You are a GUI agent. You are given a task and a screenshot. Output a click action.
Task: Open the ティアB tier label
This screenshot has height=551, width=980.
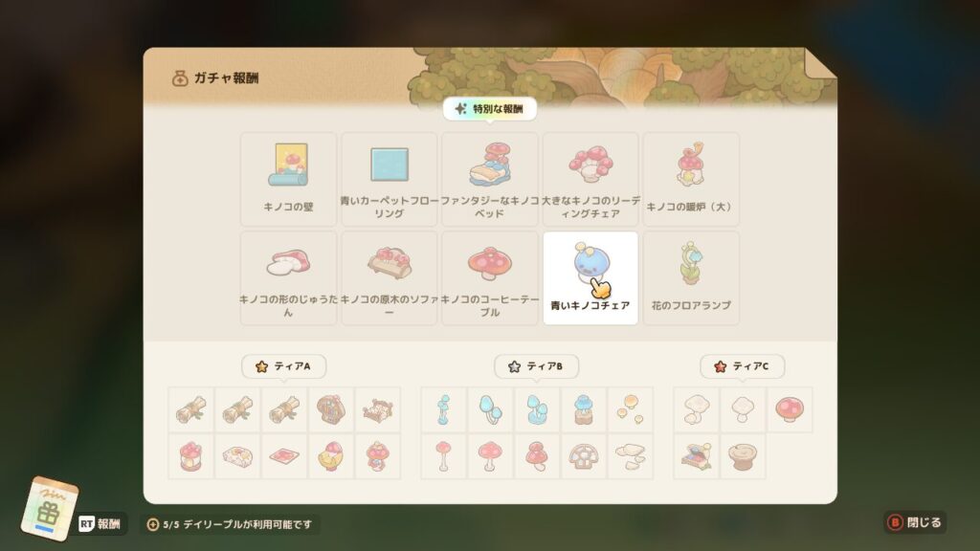click(536, 366)
